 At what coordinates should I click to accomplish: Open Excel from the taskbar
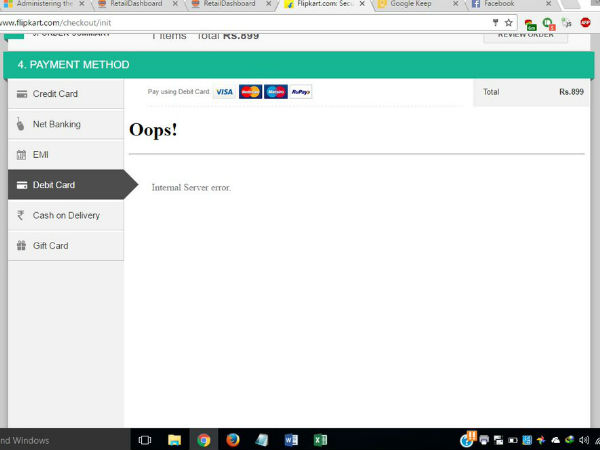320,439
